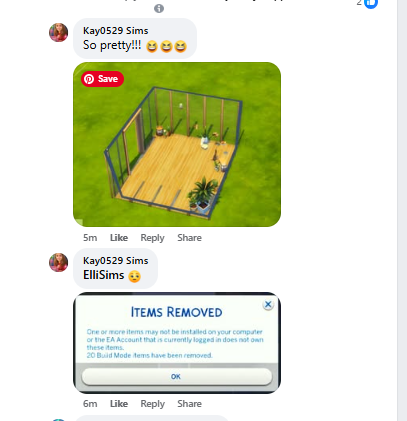Viewport: 407px width, 421px height.
Task: Share the "So pretty!!!" comment
Action: 189,238
